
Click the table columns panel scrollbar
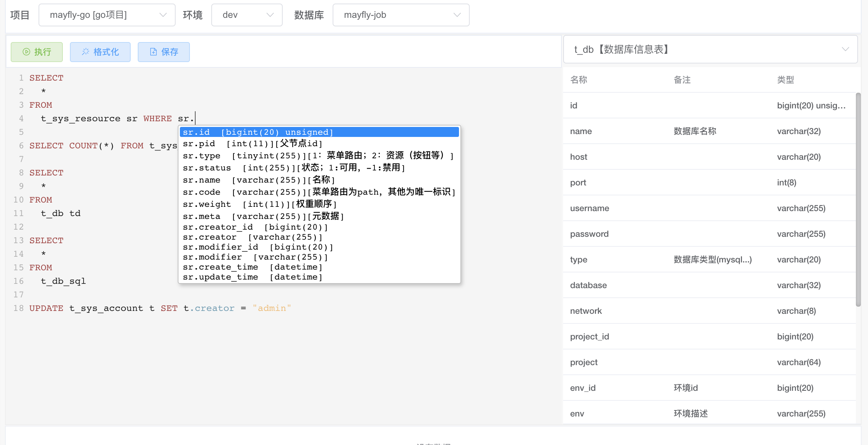[858, 200]
